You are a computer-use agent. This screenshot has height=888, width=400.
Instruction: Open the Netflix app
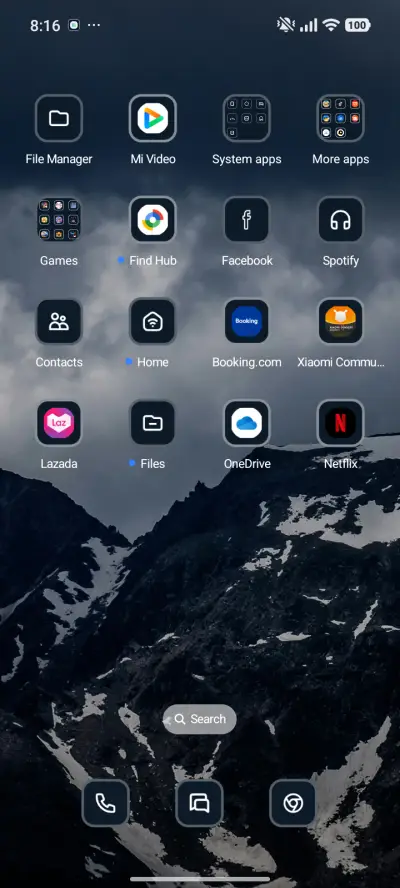tap(341, 423)
